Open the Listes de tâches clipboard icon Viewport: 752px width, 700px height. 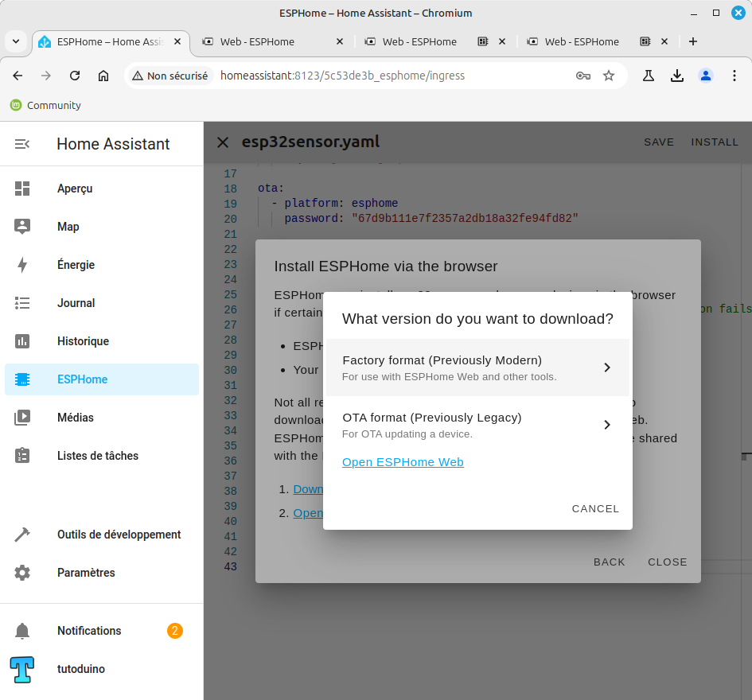tap(22, 456)
